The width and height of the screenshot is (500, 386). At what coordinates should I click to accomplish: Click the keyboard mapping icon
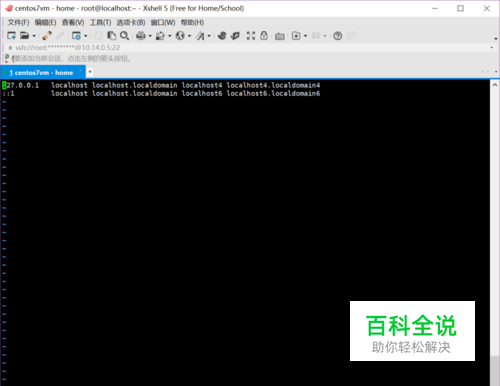click(280, 36)
